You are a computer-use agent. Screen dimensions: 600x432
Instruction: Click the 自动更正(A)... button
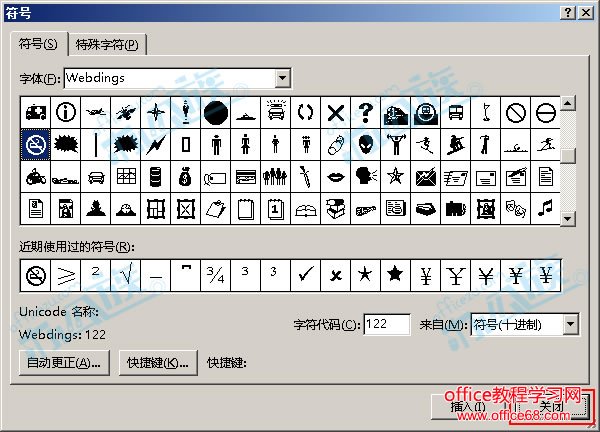pos(64,363)
